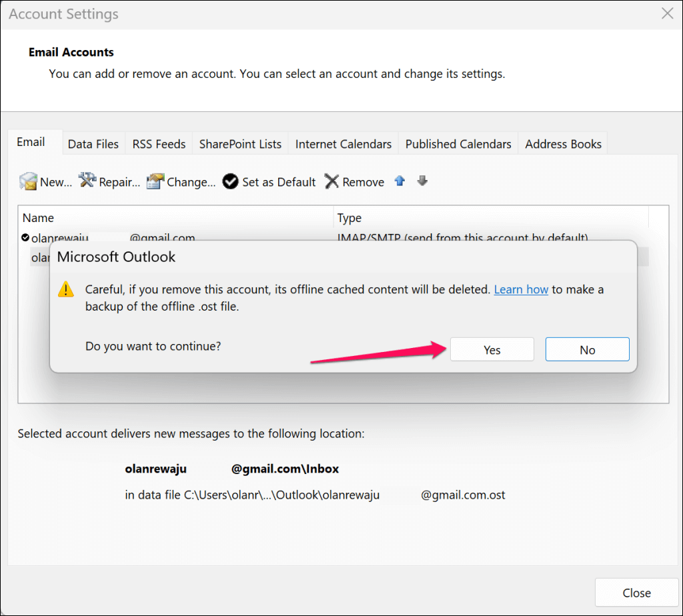The width and height of the screenshot is (683, 616).
Task: Click the Repair tools icon
Action: pos(87,180)
